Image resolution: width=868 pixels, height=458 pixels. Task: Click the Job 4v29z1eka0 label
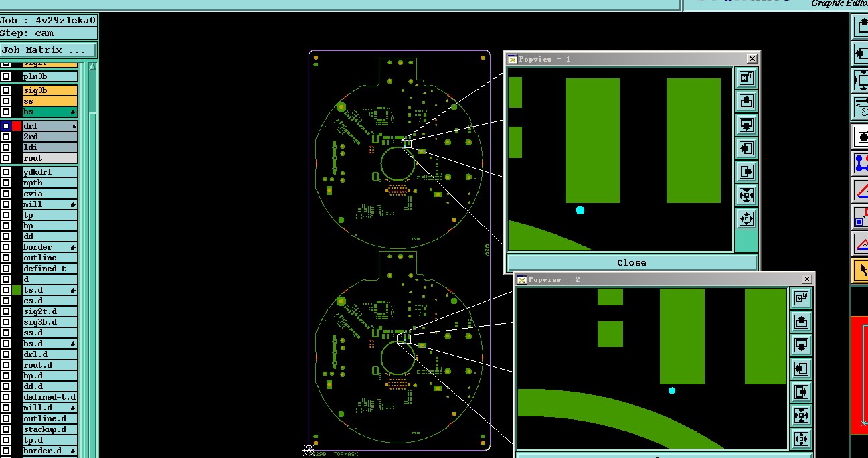48,20
